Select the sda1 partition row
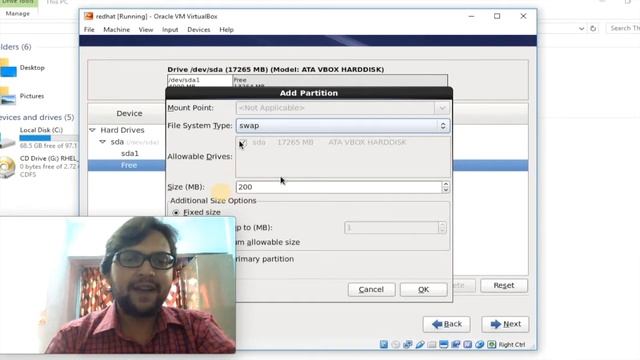Image resolution: width=640 pixels, height=360 pixels. pos(130,153)
